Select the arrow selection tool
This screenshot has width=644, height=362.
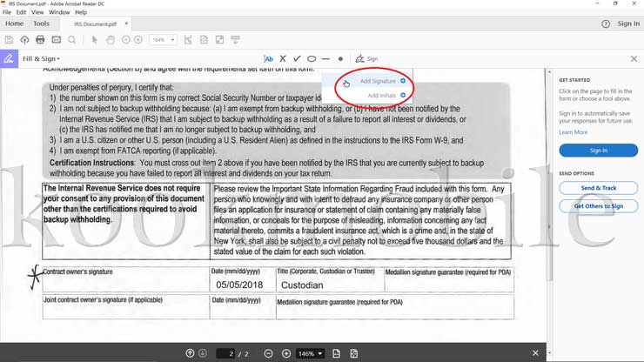(x=95, y=40)
